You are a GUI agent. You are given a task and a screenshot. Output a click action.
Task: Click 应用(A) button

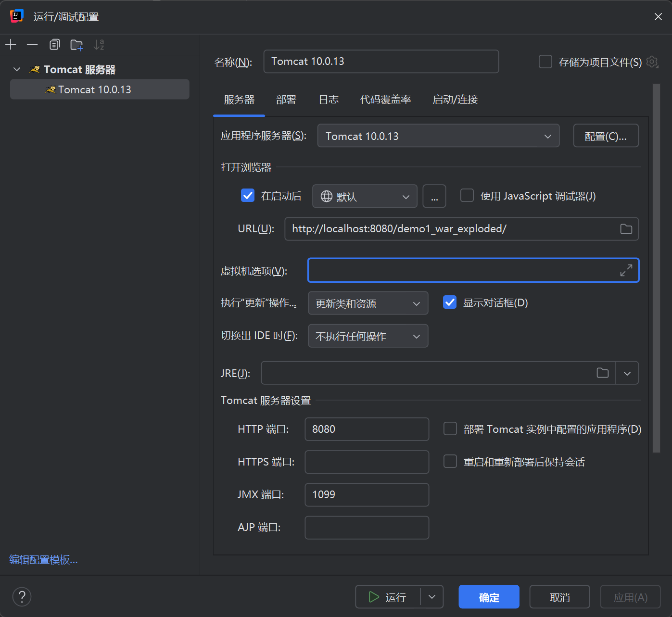pyautogui.click(x=631, y=597)
